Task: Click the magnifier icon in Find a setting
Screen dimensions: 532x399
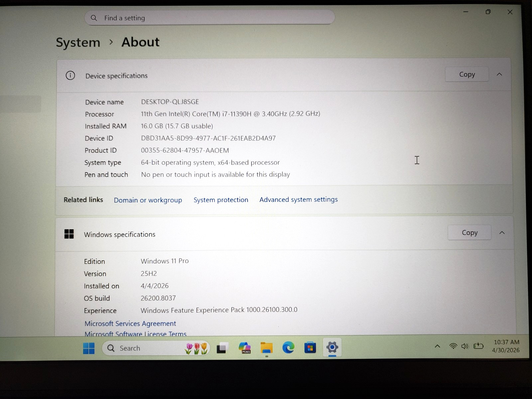Action: pos(94,18)
